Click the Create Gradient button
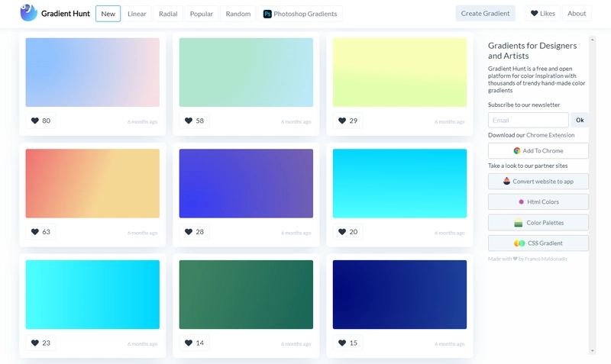 pyautogui.click(x=485, y=13)
